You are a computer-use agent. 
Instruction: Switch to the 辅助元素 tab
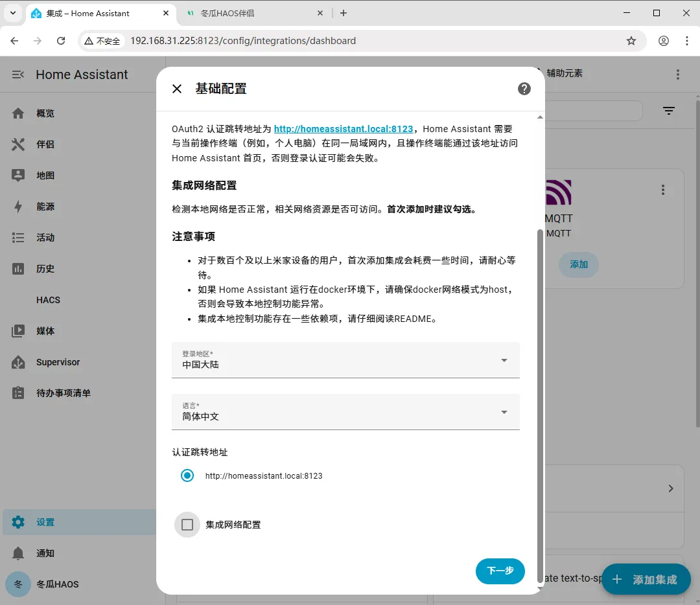[x=565, y=73]
